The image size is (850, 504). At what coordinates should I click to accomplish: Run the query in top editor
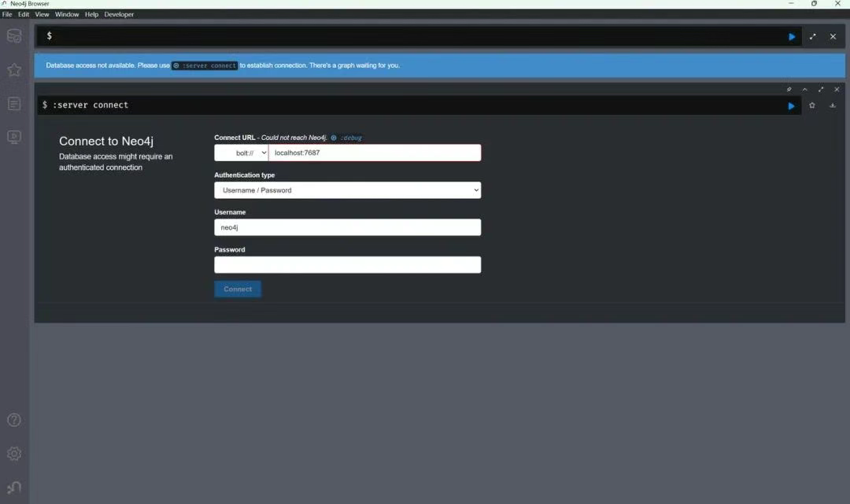pyautogui.click(x=792, y=37)
